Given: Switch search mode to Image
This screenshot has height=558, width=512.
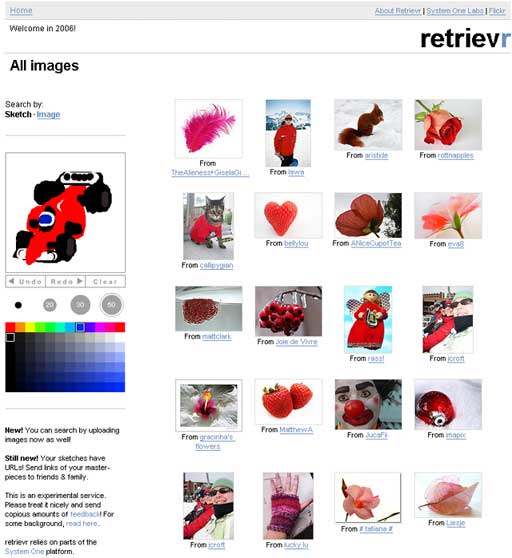Looking at the screenshot, I should (48, 115).
